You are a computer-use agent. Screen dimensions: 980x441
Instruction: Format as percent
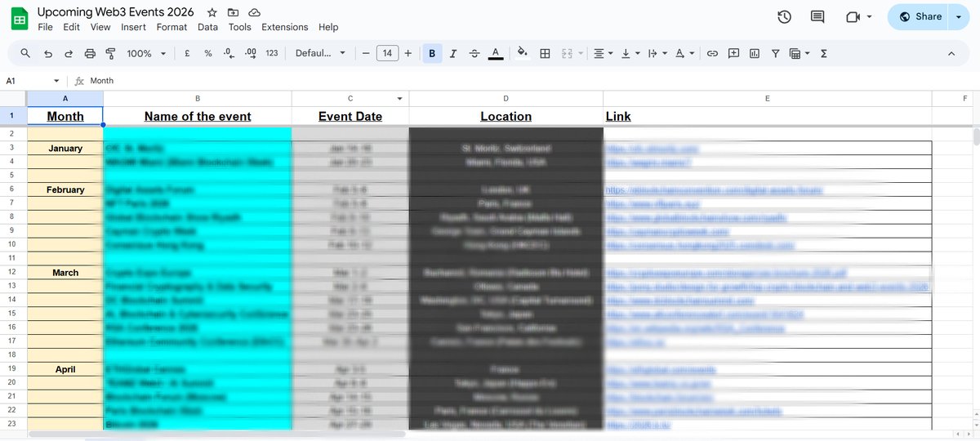[208, 53]
